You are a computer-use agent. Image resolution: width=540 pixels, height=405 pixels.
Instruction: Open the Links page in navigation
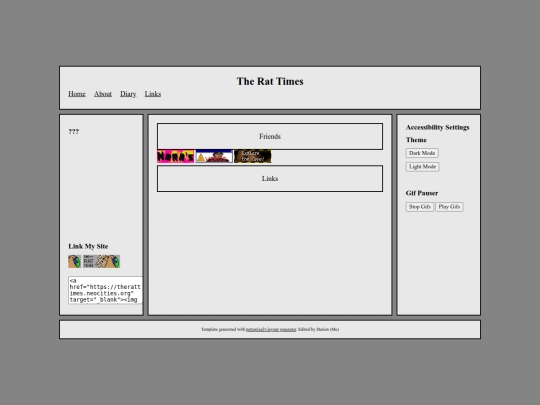tap(153, 94)
